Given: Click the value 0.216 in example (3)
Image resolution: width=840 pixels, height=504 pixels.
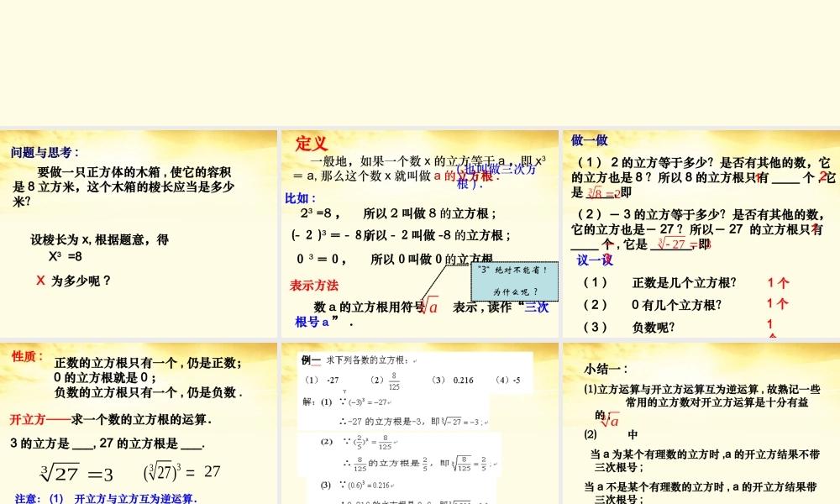Looking at the screenshot, I should (464, 381).
